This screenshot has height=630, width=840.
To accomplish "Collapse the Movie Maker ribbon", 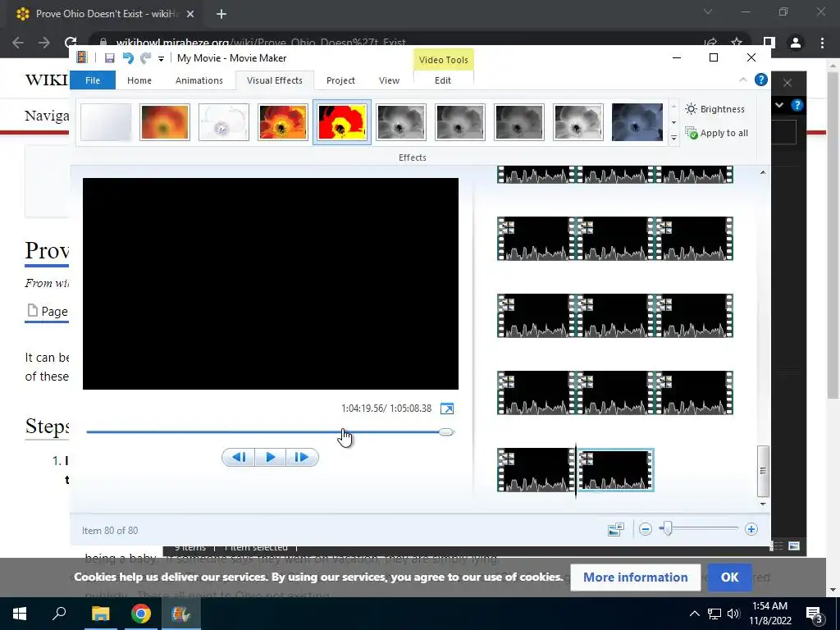I will point(743,80).
